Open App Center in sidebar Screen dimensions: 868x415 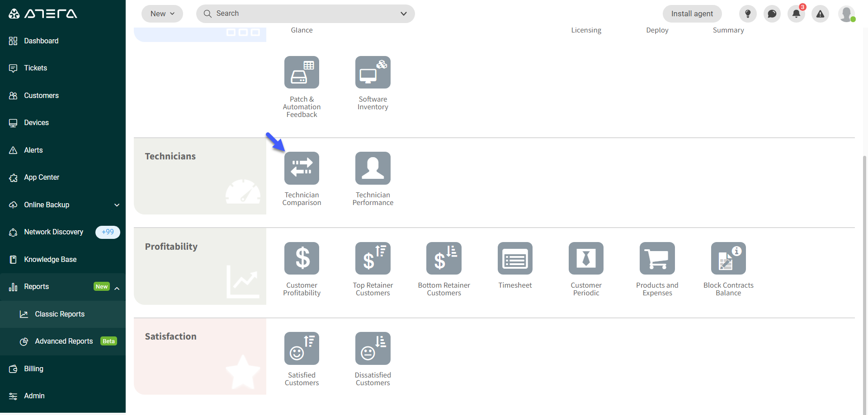pos(63,177)
